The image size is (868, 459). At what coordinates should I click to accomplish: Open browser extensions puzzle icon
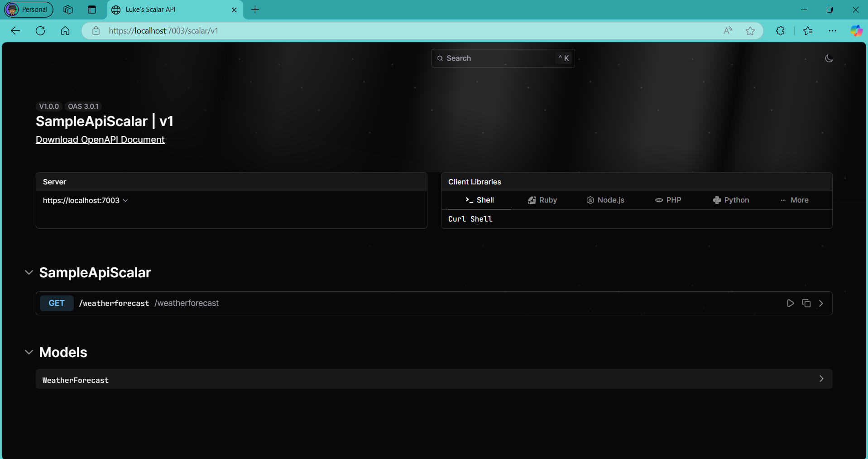click(x=780, y=31)
